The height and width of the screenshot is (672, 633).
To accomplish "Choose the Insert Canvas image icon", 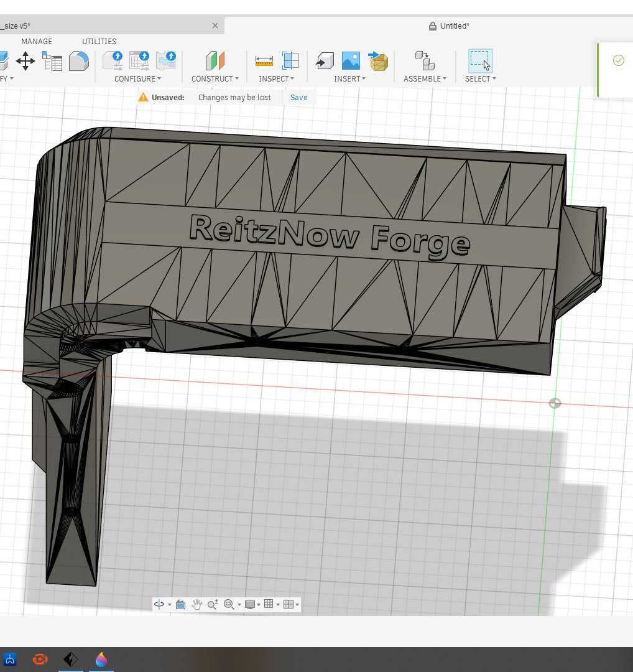I will point(351,61).
